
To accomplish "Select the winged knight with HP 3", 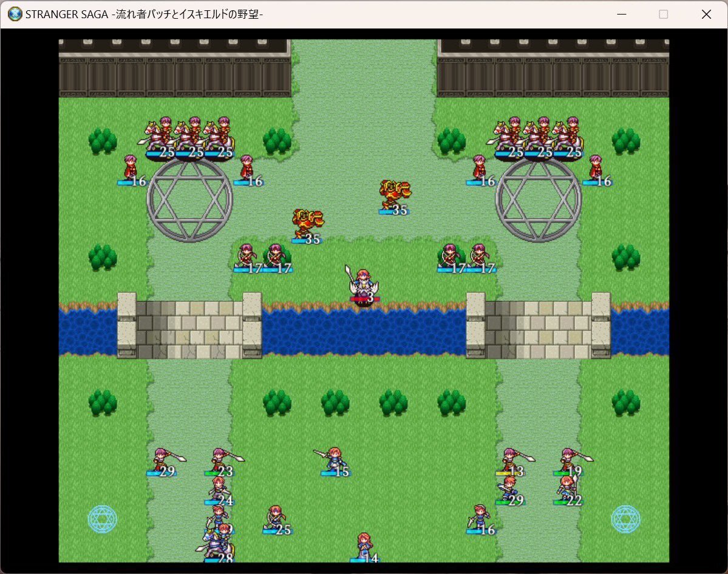I will pos(364,285).
